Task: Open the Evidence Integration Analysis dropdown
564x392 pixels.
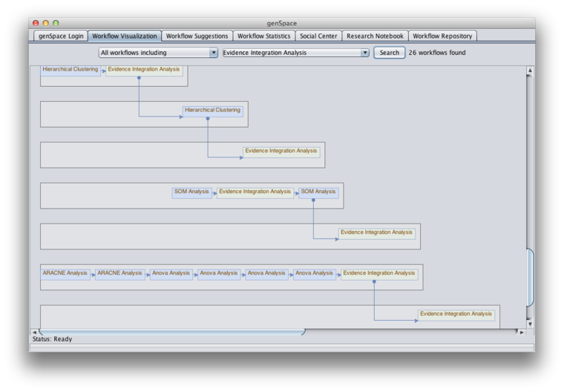Action: click(x=295, y=53)
